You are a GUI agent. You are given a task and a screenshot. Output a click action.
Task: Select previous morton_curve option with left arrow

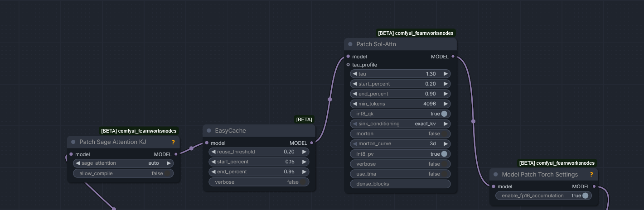[355, 143]
